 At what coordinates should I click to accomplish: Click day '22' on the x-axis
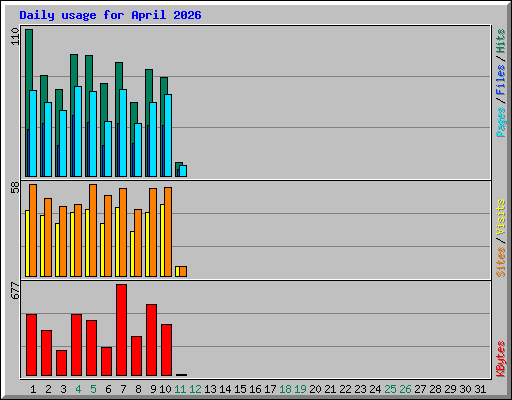pos(345,389)
